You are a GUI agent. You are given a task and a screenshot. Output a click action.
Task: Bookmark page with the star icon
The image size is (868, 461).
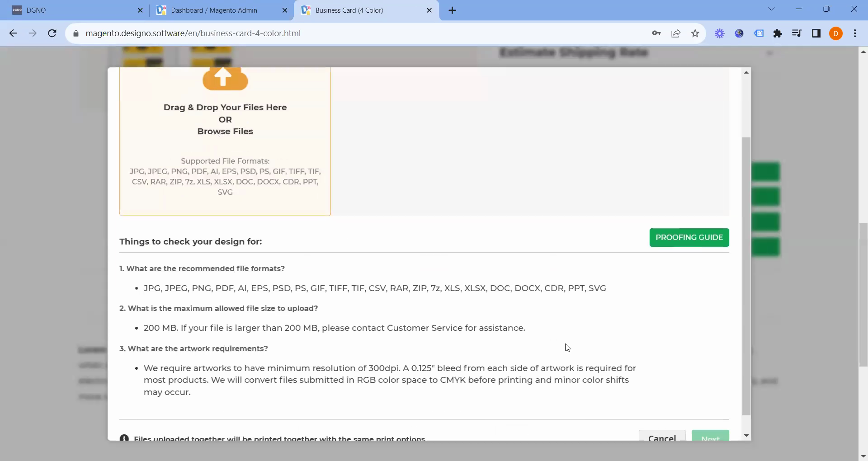tap(695, 33)
